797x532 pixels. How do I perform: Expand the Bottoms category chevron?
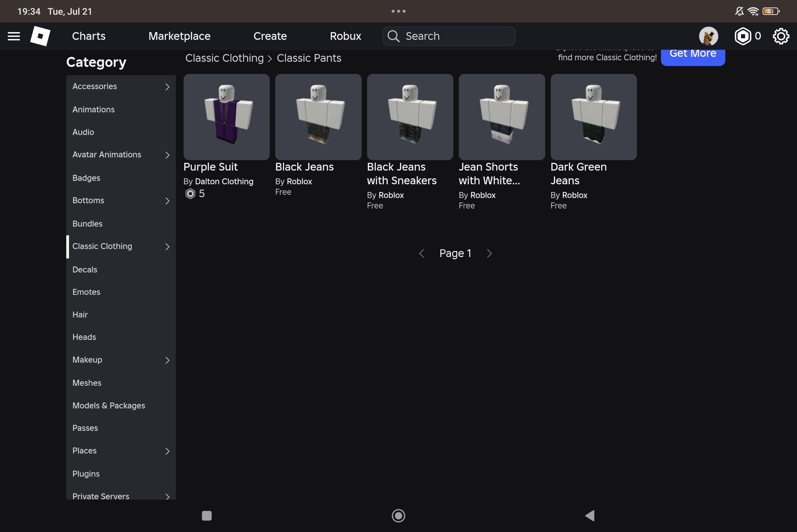[x=167, y=200]
